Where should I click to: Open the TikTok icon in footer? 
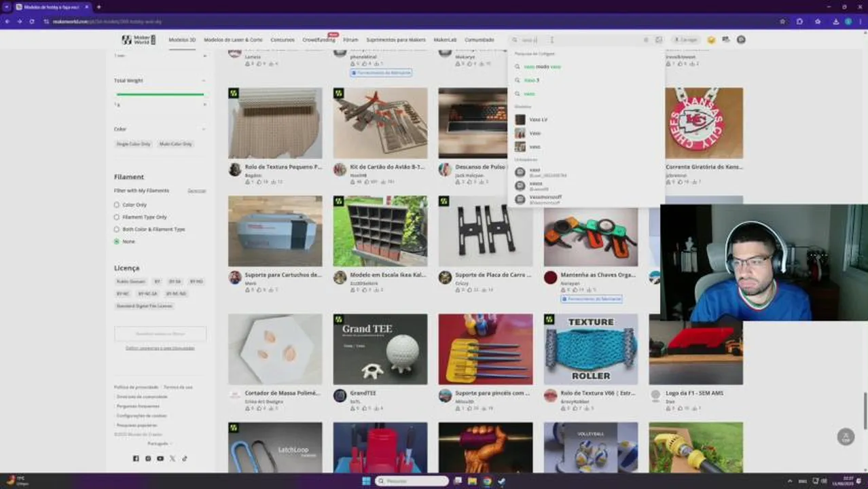coord(185,458)
